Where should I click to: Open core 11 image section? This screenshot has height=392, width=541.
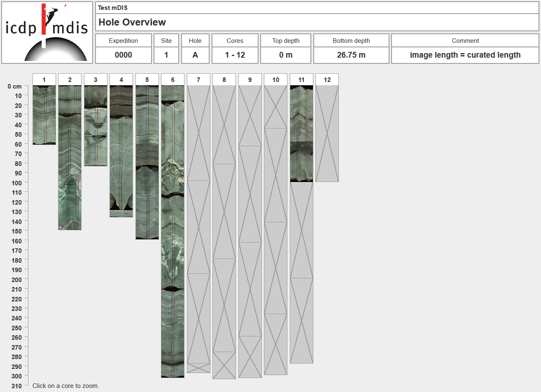[x=301, y=133]
